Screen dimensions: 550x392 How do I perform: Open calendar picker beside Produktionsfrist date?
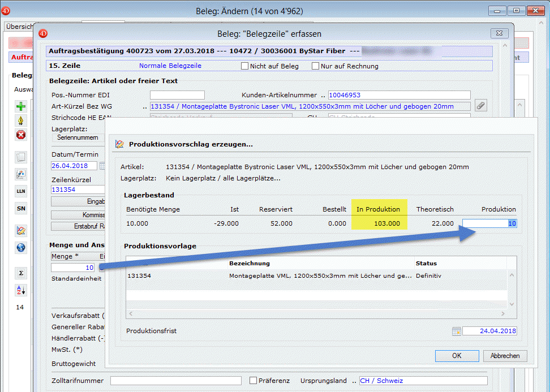pos(456,331)
